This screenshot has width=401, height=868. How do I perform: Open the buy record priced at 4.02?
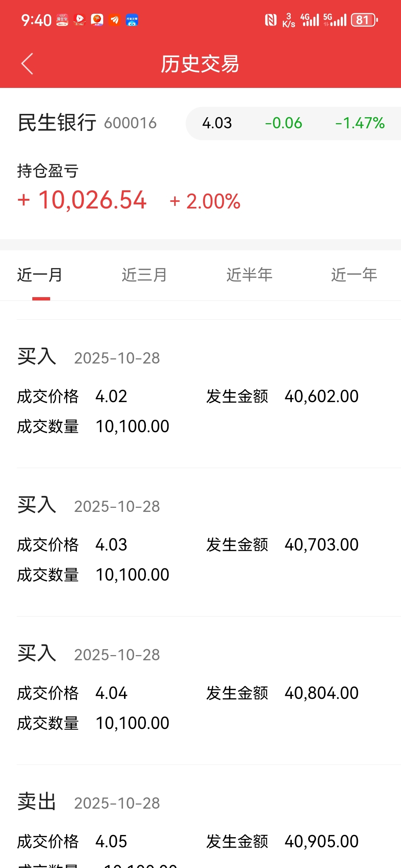point(200,394)
